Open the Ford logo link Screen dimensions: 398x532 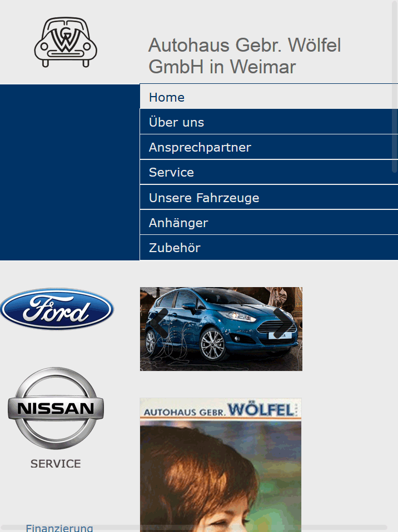point(57,309)
